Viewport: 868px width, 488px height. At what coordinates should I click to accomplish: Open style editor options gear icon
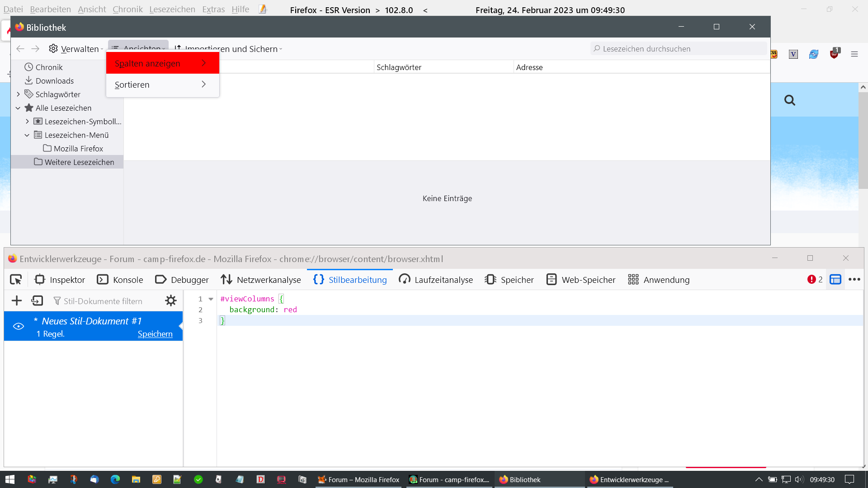tap(171, 301)
